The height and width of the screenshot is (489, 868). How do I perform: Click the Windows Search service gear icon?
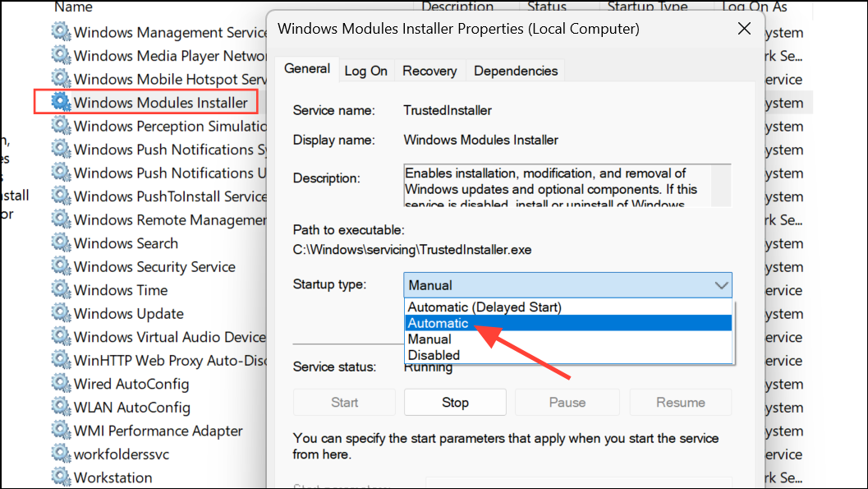coord(60,243)
